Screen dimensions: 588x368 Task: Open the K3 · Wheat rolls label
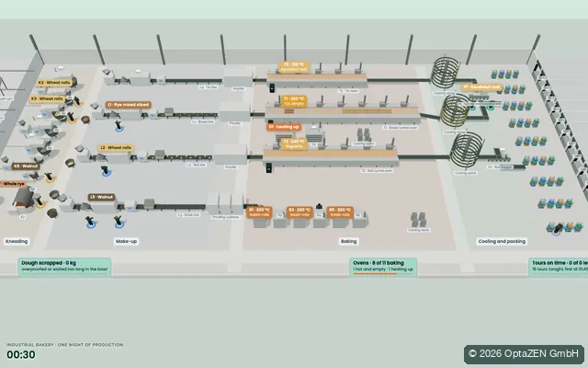pyautogui.click(x=47, y=99)
